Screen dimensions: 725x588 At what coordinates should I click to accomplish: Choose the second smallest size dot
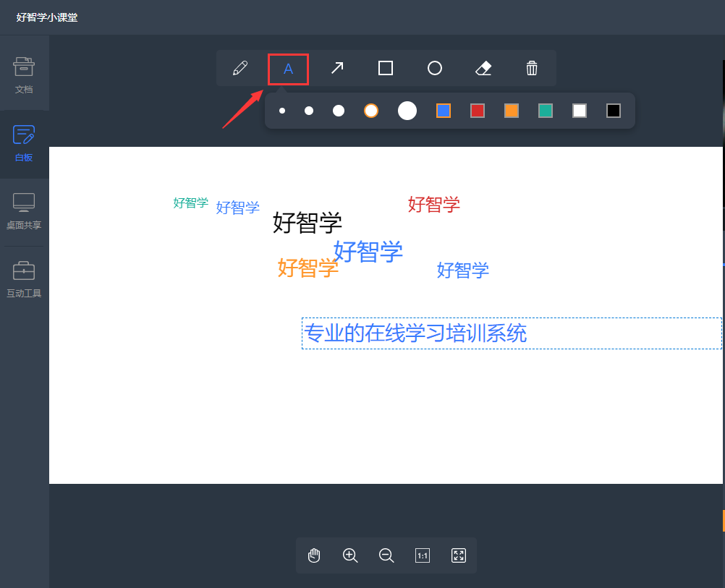pyautogui.click(x=309, y=111)
